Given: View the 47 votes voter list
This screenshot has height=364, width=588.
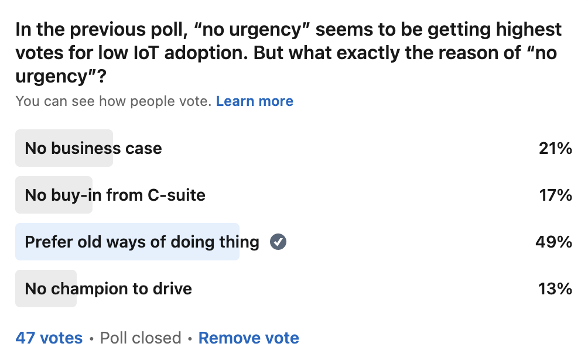Looking at the screenshot, I should [x=49, y=338].
